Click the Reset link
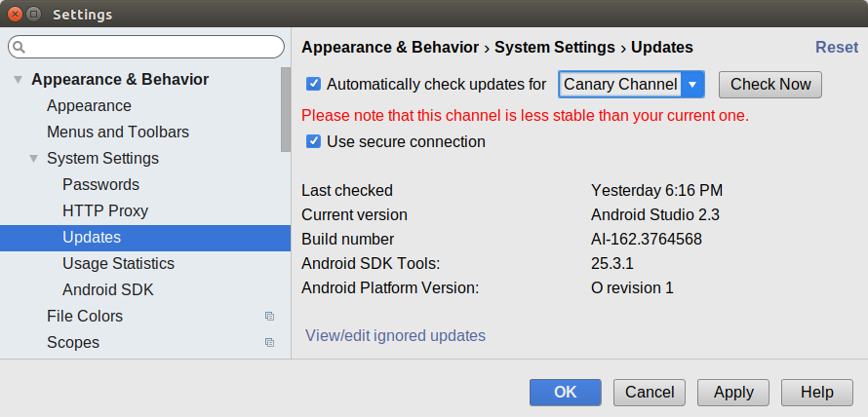The width and height of the screenshot is (868, 417). coord(837,48)
